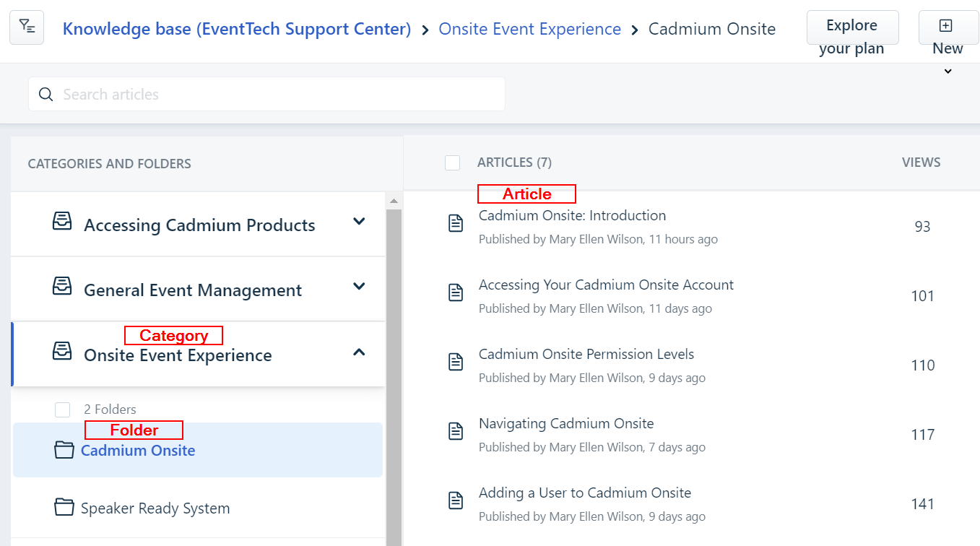The width and height of the screenshot is (980, 546).
Task: Click document icon for Navigating Cadmium Onsite
Action: 456,431
